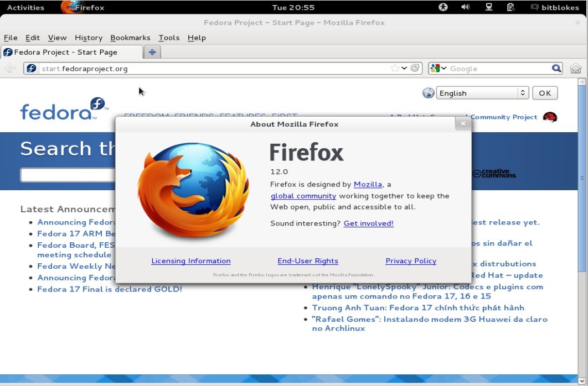The height and width of the screenshot is (386, 588).
Task: Open the History menu
Action: pos(89,38)
